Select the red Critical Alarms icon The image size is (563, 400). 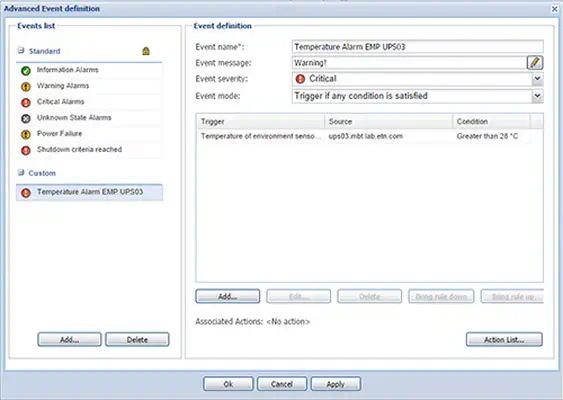[x=26, y=103]
